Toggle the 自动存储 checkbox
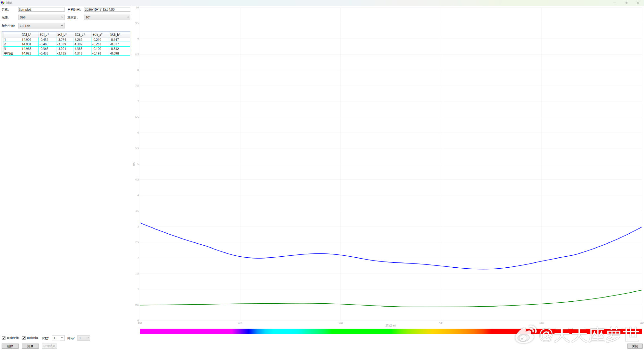This screenshot has width=644, height=350. (4, 338)
